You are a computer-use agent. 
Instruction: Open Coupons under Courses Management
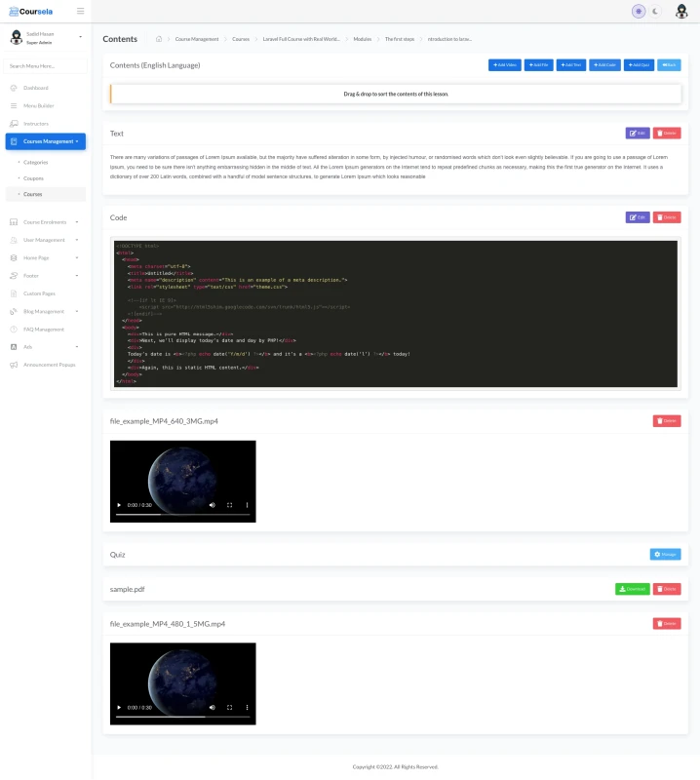(33, 178)
